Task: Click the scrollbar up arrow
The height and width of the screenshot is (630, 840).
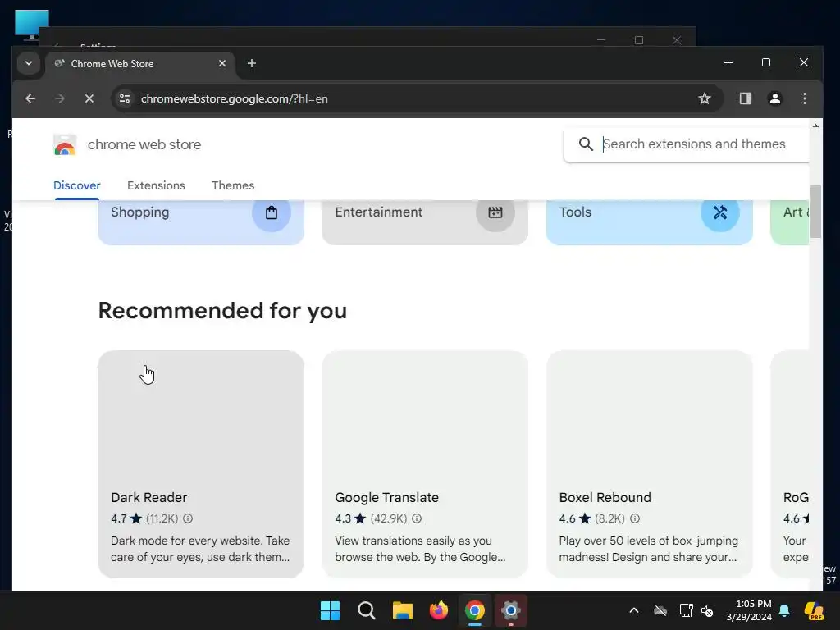Action: pyautogui.click(x=815, y=126)
